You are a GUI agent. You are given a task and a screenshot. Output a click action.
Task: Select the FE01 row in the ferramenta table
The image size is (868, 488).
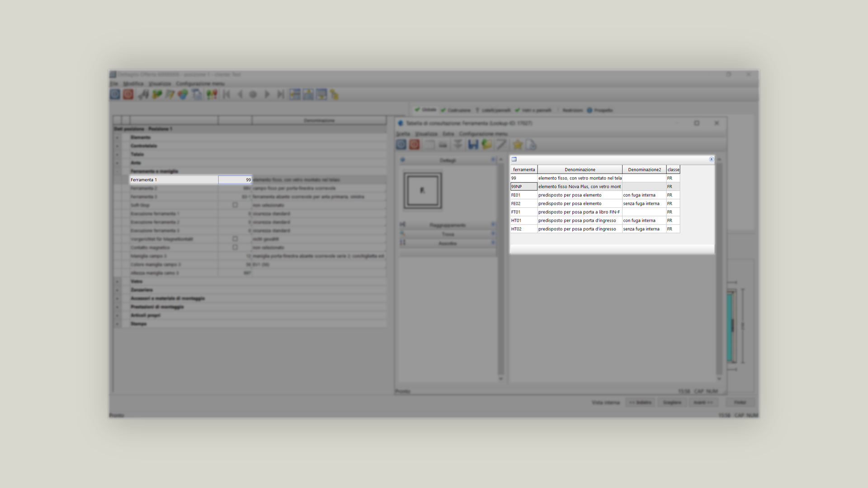(x=595, y=195)
